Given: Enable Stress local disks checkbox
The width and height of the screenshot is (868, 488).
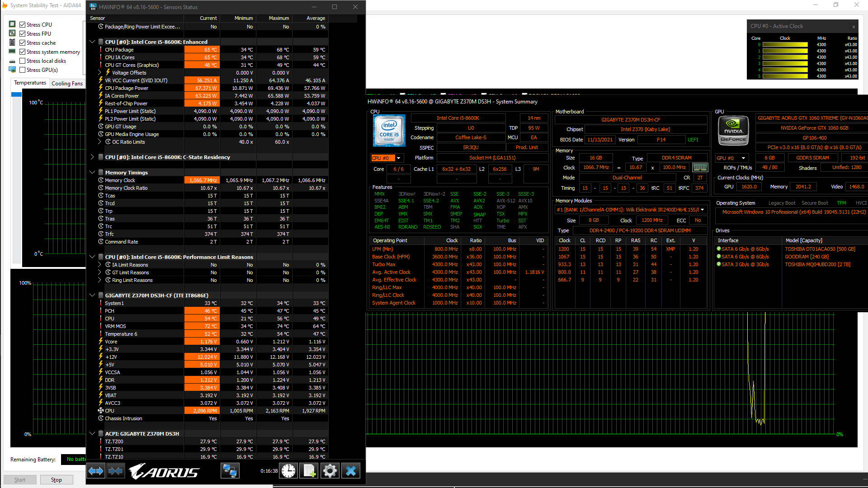Looking at the screenshot, I should tap(22, 61).
